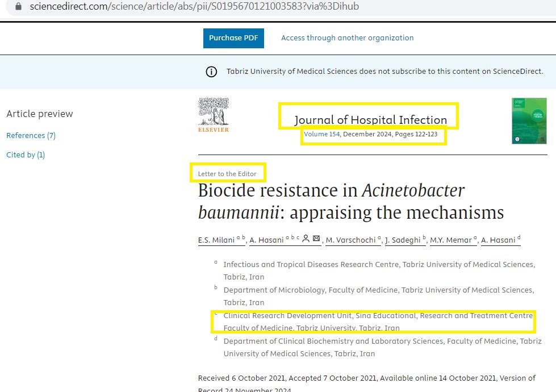The height and width of the screenshot is (392, 556).
Task: Click the lock icon in the address bar
Action: point(19,7)
